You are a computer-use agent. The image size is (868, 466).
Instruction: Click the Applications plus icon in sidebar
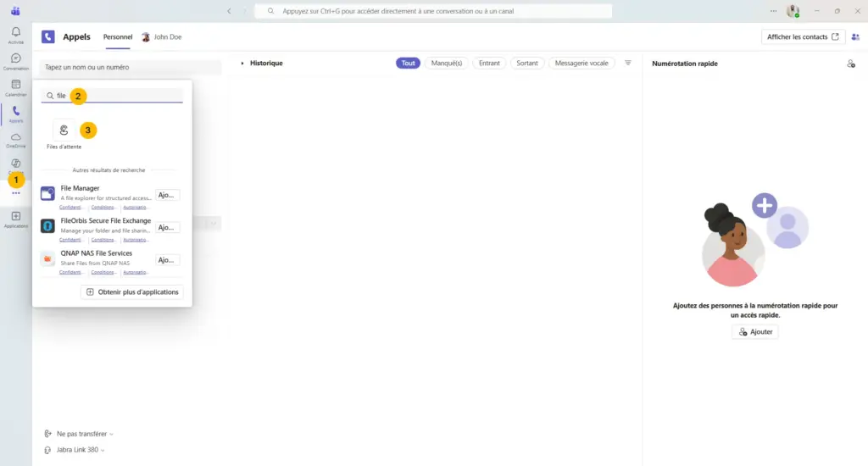click(x=15, y=219)
